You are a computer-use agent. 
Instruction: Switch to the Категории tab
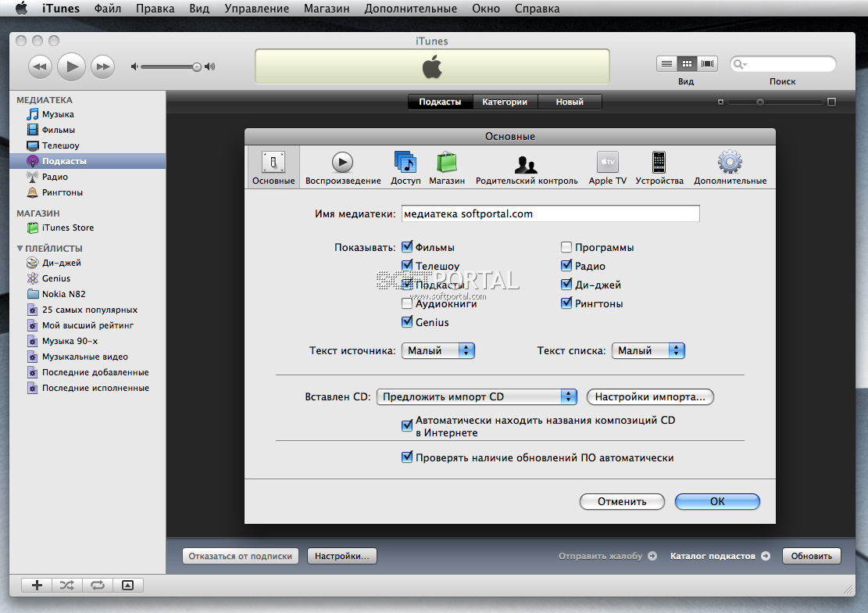click(505, 102)
